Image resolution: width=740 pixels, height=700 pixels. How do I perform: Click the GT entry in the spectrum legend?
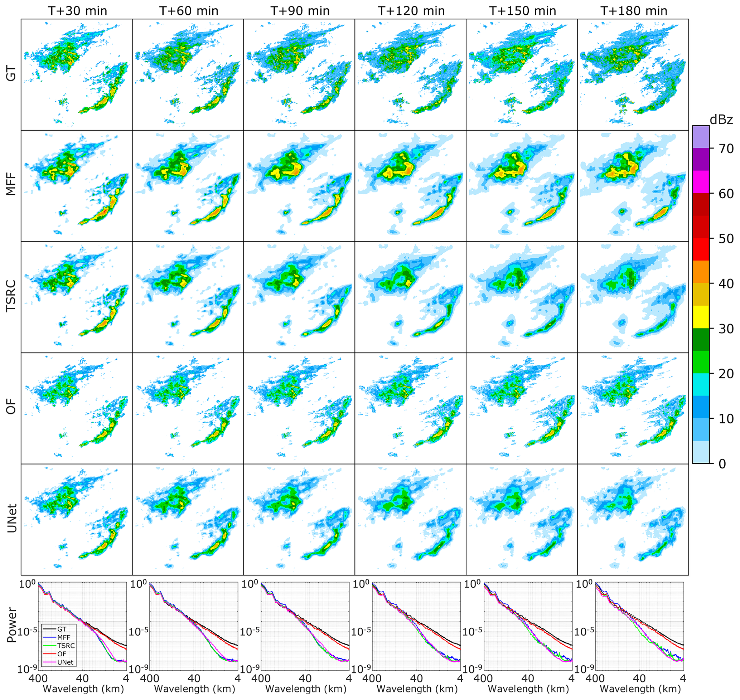pos(62,629)
